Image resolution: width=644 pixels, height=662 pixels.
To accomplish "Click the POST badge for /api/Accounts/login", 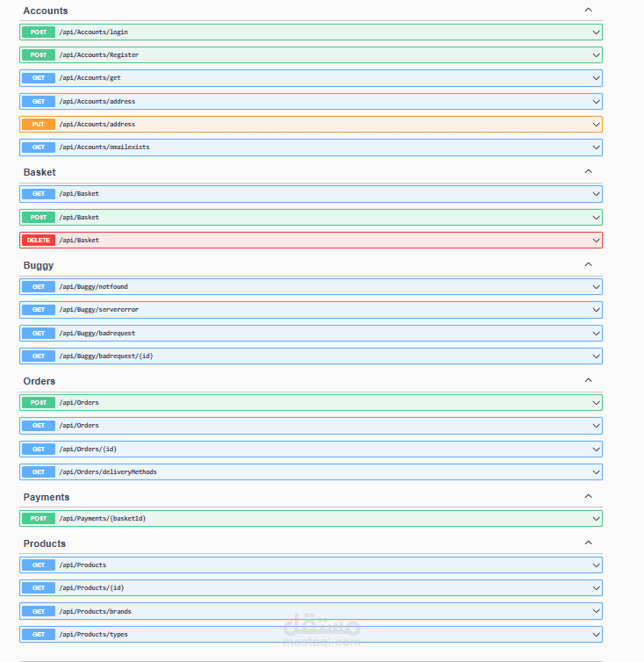I will click(39, 32).
